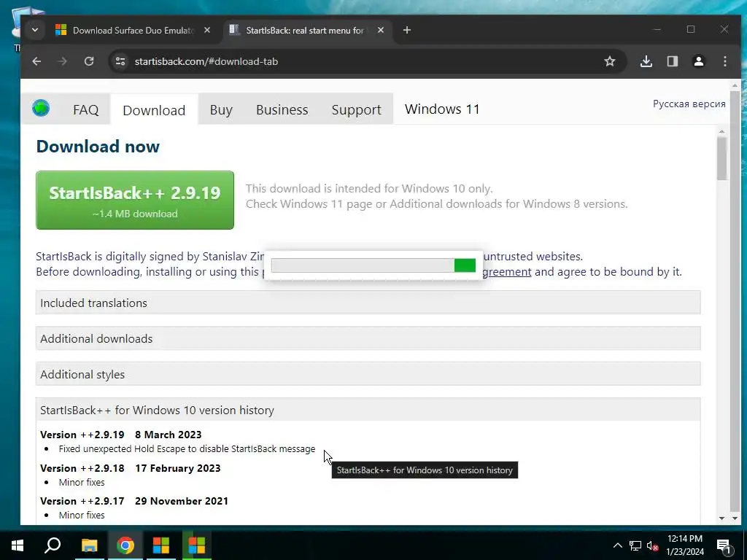This screenshot has height=560, width=747.
Task: Click Version ++2.9.18 17 February 2023 heading
Action: (x=131, y=468)
